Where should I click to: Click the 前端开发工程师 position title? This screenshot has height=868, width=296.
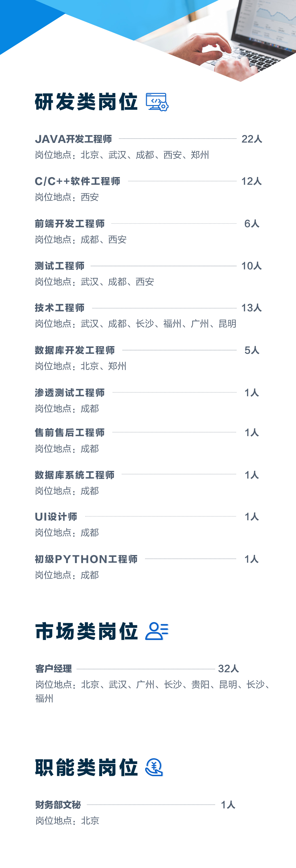point(69,223)
